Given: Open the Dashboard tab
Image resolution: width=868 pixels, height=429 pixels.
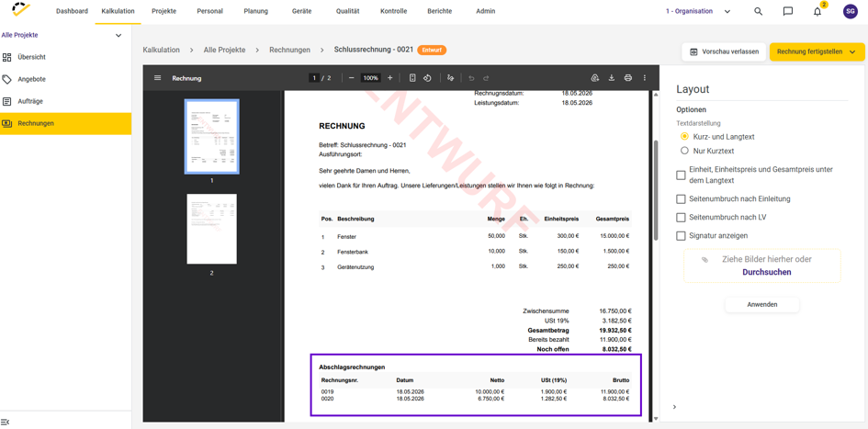Looking at the screenshot, I should (x=72, y=11).
